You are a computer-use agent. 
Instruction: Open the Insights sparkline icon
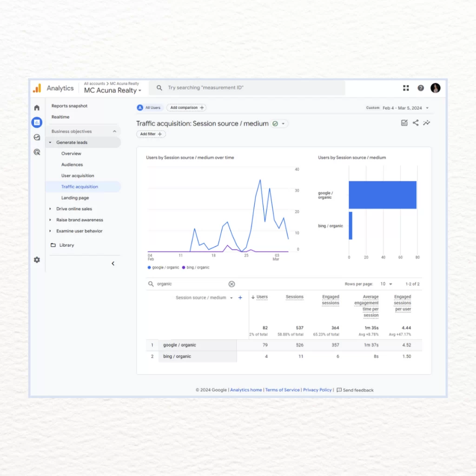pos(427,123)
